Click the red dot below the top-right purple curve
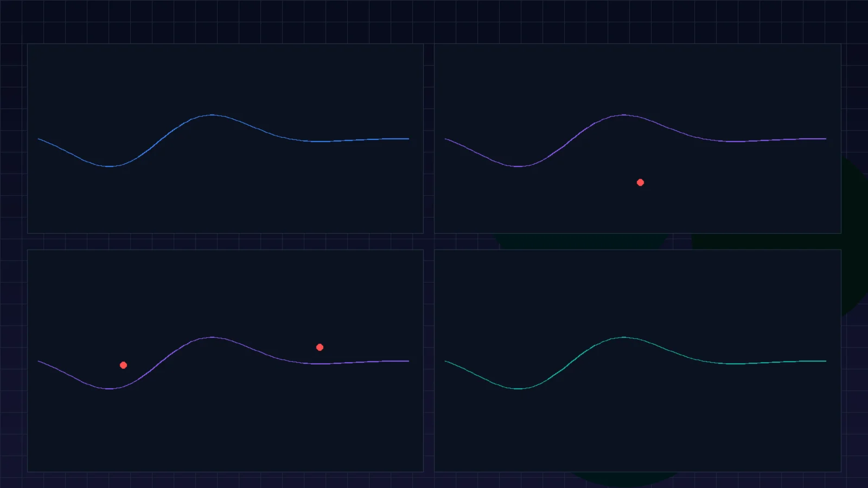Viewport: 868px width, 488px height. 640,182
